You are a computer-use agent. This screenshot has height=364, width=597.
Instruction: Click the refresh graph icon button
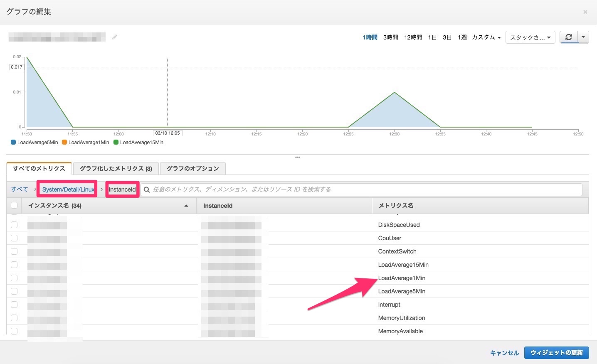point(568,37)
